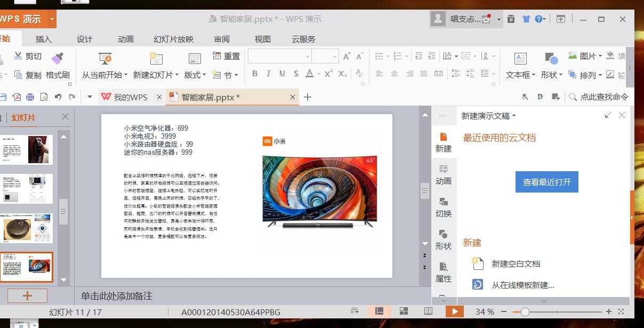
Task: Toggle Bold formatting
Action: [x=255, y=74]
